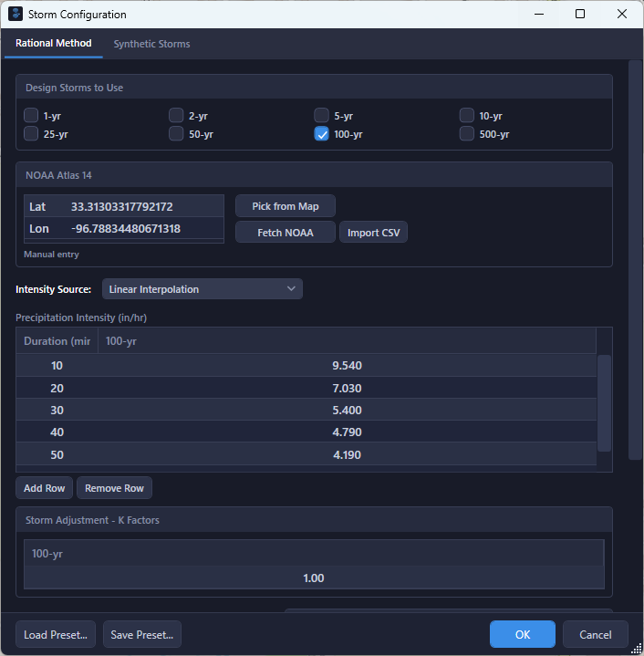This screenshot has height=656, width=644.
Task: Click the precipitation table scrollbar
Action: 604,403
